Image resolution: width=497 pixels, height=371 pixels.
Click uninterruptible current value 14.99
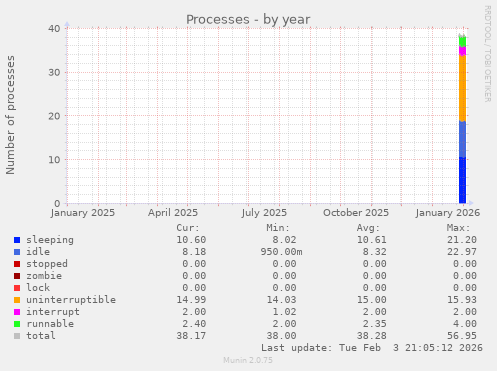coord(191,300)
